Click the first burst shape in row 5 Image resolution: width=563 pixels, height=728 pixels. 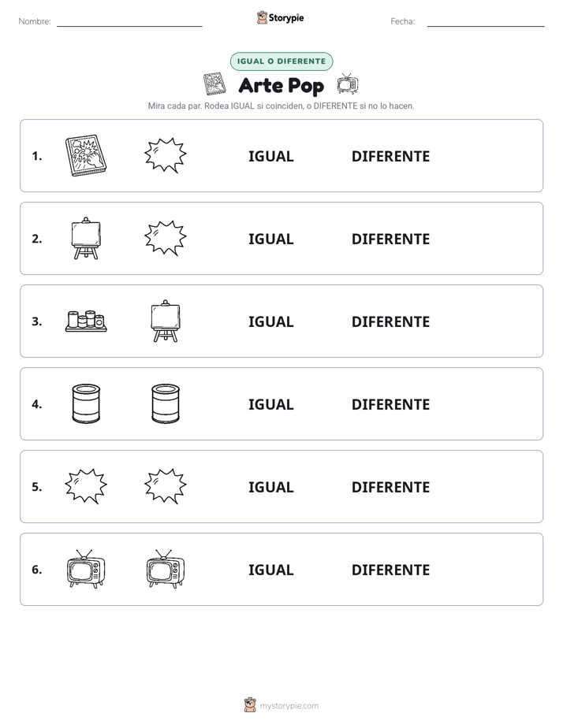86,486
